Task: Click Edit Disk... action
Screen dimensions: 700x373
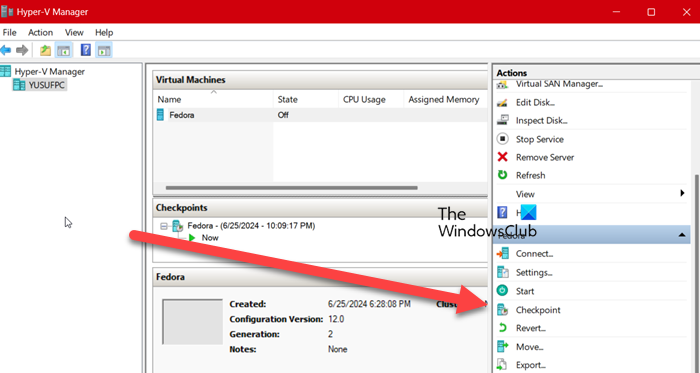Action: tap(535, 103)
